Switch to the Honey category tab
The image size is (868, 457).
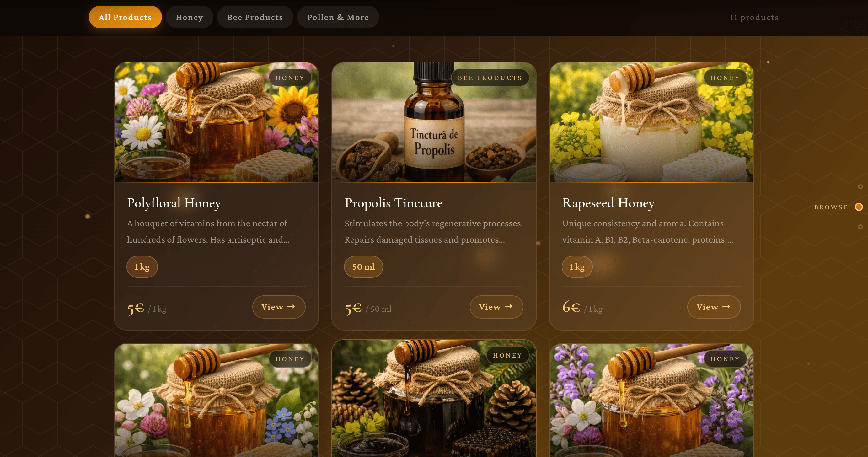point(189,17)
